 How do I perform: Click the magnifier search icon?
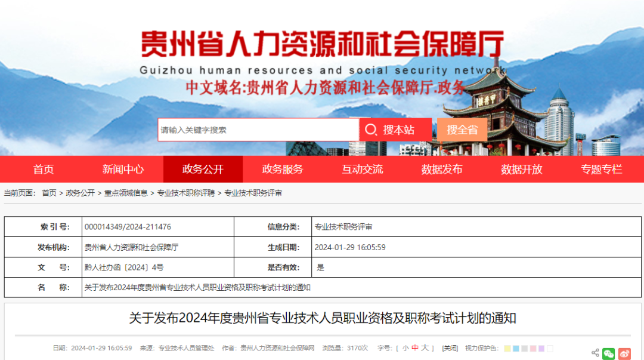[372, 129]
